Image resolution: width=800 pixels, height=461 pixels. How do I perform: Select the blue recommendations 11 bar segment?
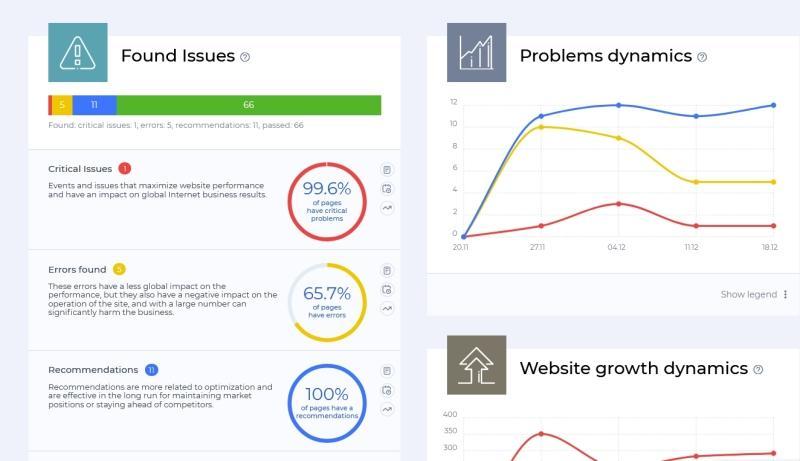[x=94, y=105]
